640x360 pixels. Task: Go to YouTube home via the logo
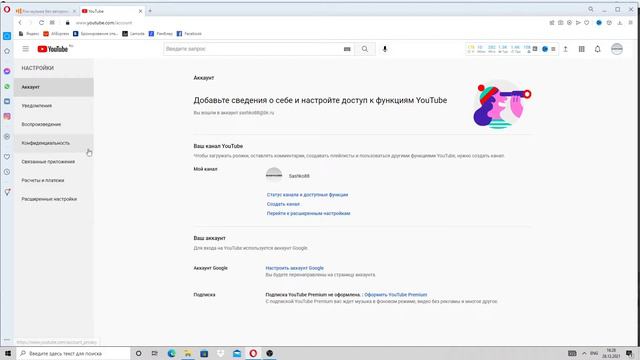[x=53, y=49]
